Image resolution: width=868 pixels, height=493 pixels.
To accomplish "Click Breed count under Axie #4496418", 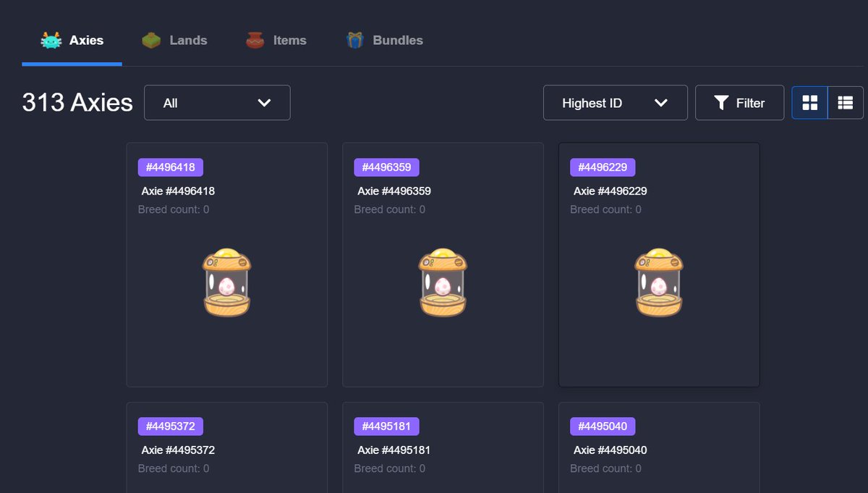I will tap(174, 209).
